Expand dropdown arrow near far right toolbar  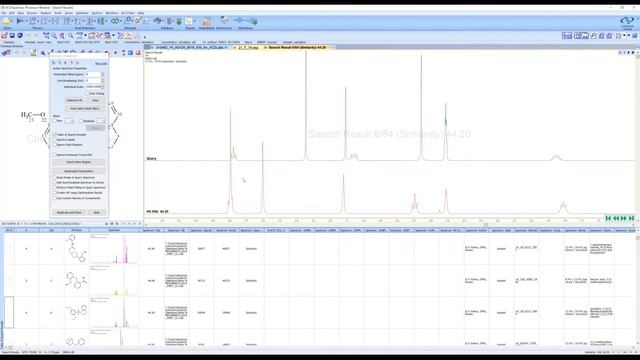pos(625,36)
